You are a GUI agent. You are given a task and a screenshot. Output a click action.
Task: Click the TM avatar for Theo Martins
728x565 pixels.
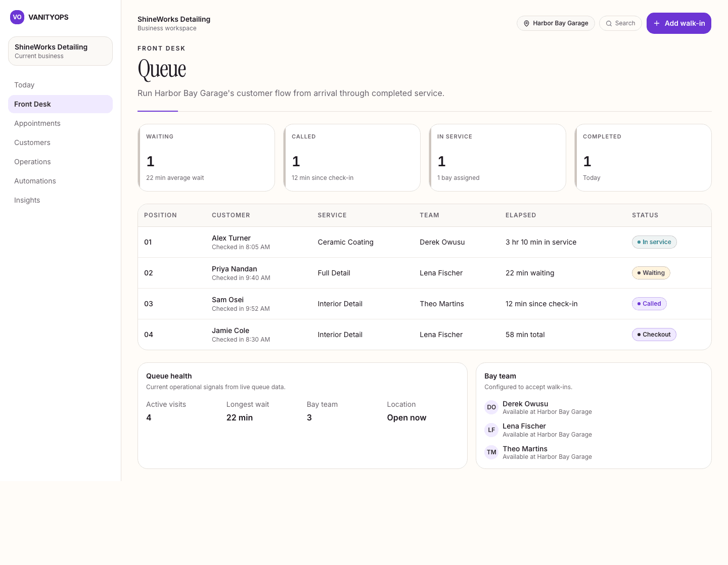491,452
